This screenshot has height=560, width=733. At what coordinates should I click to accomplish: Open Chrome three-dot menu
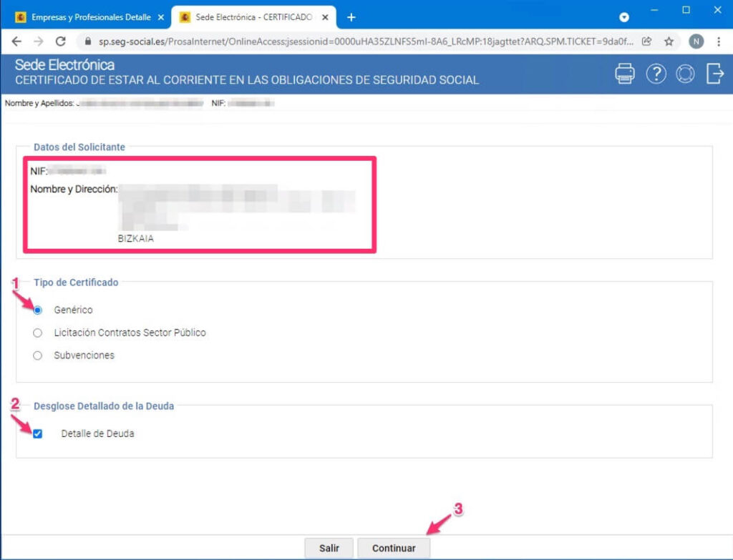point(719,41)
